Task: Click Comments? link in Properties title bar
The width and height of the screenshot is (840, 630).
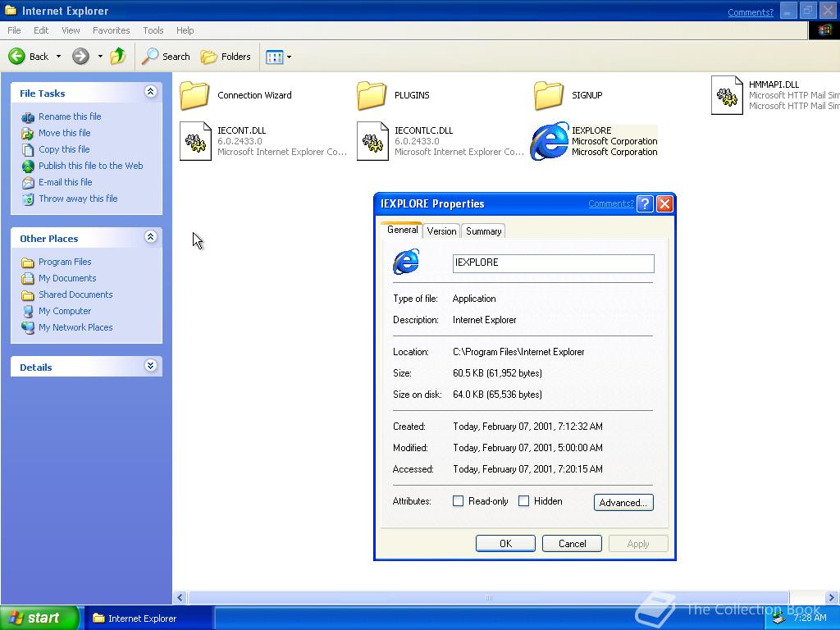Action: pos(610,203)
